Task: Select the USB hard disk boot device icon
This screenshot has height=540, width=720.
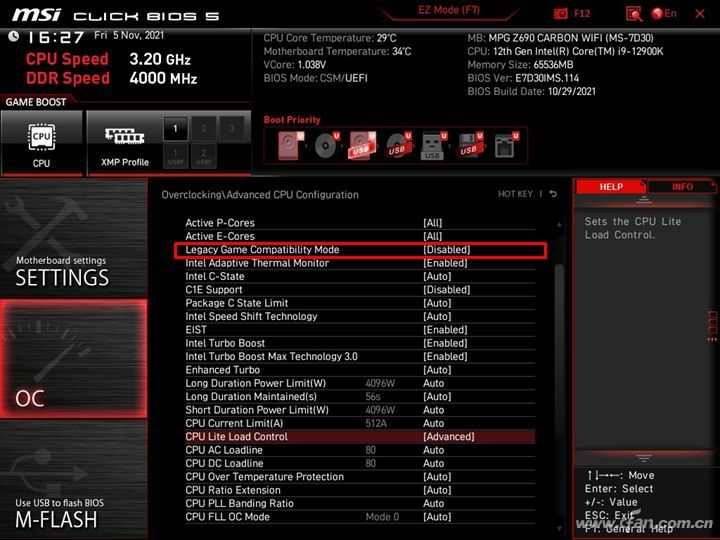Action: (x=362, y=146)
